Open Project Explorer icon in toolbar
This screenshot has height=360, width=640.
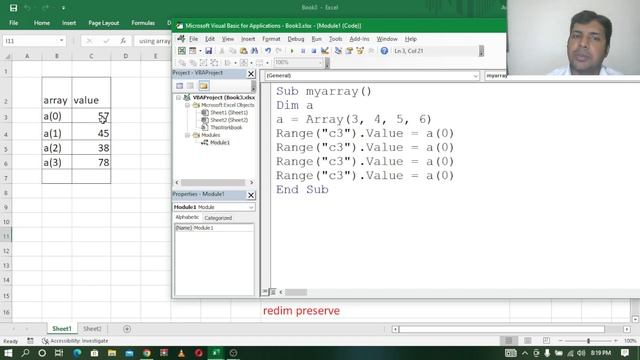coord(338,51)
